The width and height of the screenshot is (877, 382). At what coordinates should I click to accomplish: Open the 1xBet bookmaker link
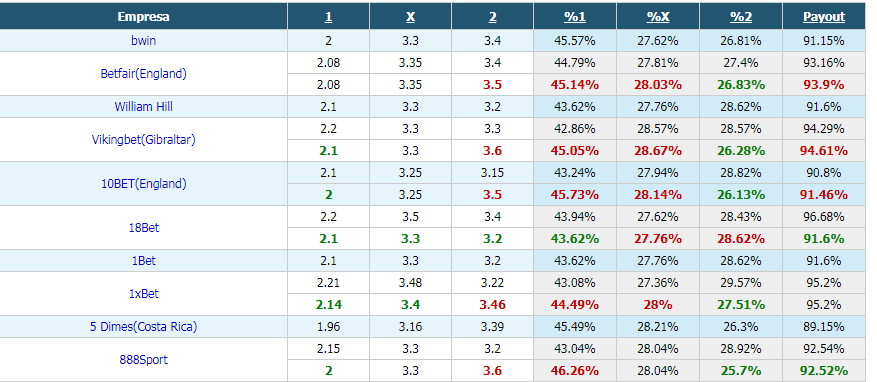(144, 294)
